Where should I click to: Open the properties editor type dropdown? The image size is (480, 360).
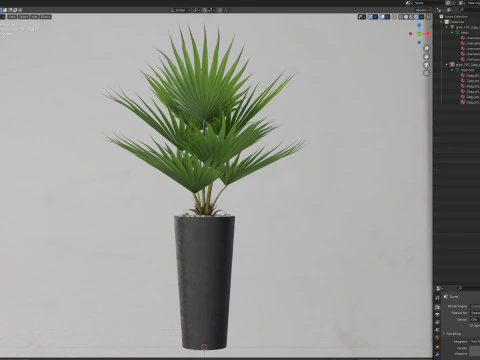pos(439,288)
